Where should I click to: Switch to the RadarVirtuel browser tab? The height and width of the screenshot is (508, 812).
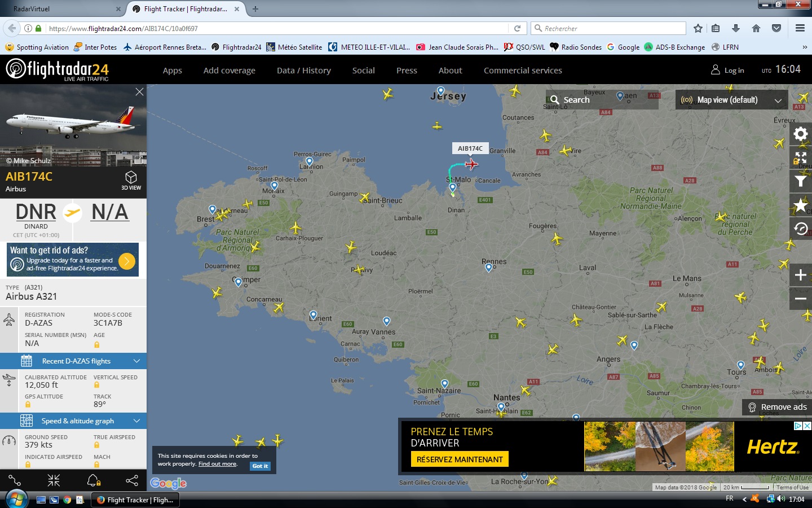pyautogui.click(x=62, y=9)
